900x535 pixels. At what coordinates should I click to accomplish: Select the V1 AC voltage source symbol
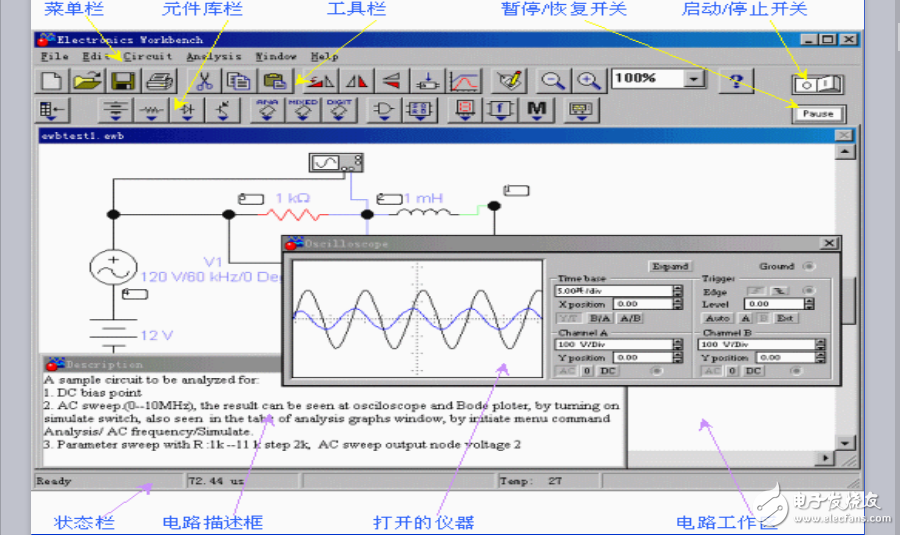[114, 268]
